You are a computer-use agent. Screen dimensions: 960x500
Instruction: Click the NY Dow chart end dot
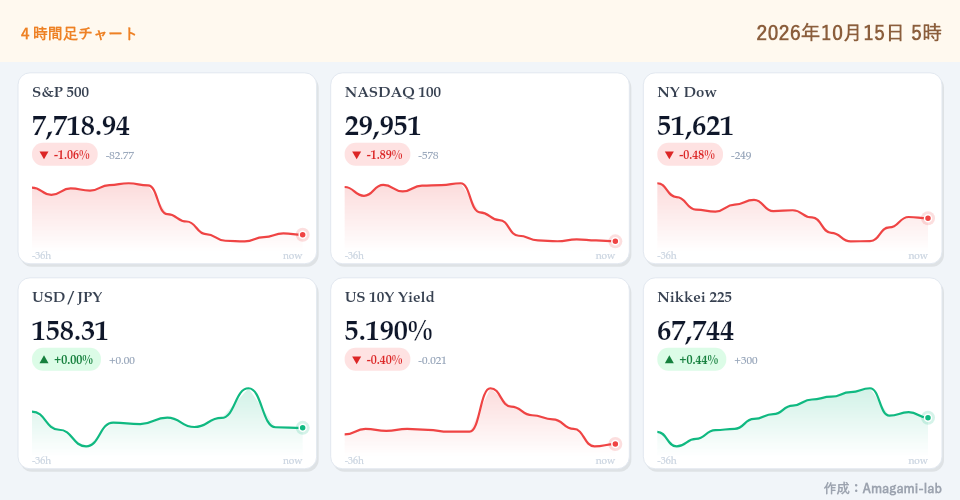coord(928,218)
